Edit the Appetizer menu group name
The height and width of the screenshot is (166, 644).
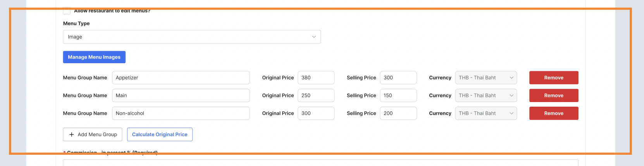pos(181,78)
